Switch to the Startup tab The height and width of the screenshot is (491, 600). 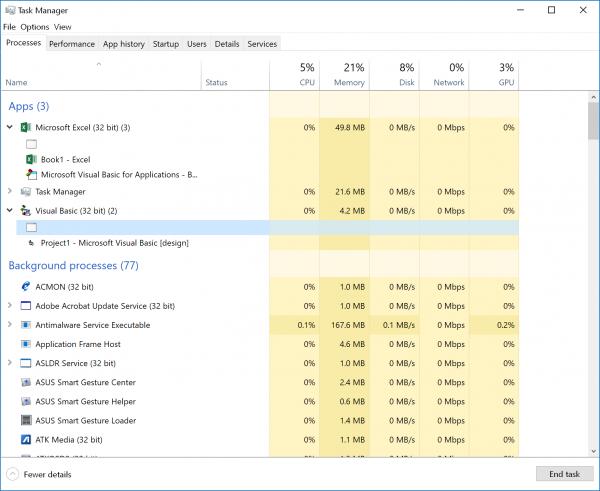166,44
